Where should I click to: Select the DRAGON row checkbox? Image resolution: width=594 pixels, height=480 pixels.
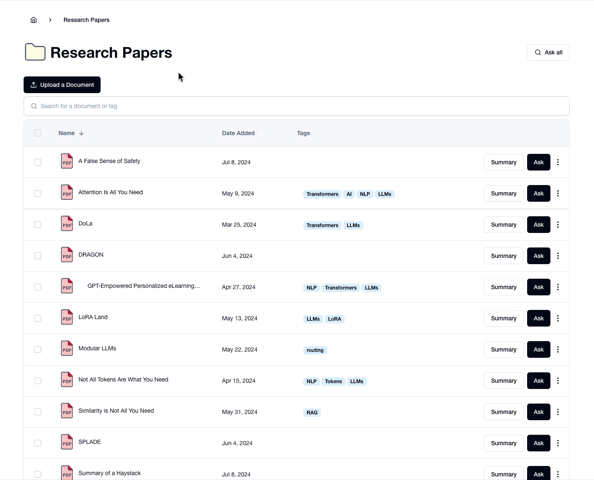point(38,256)
